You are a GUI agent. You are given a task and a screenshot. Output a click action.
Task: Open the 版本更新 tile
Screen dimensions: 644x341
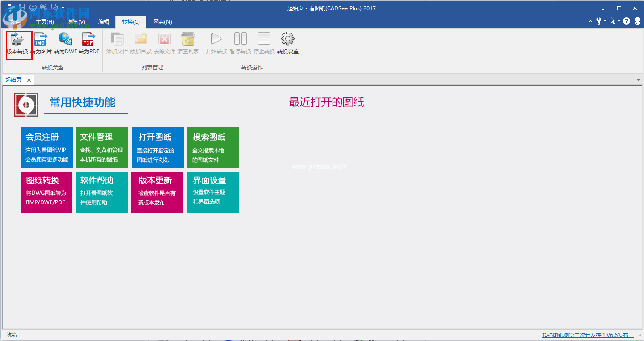[x=157, y=192]
